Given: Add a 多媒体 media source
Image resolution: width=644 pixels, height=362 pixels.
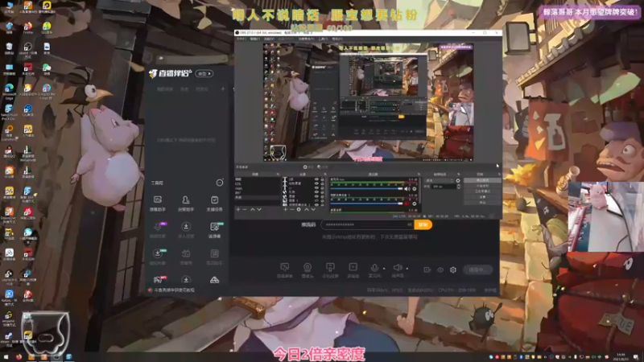Looking at the screenshot, I should tap(353, 270).
